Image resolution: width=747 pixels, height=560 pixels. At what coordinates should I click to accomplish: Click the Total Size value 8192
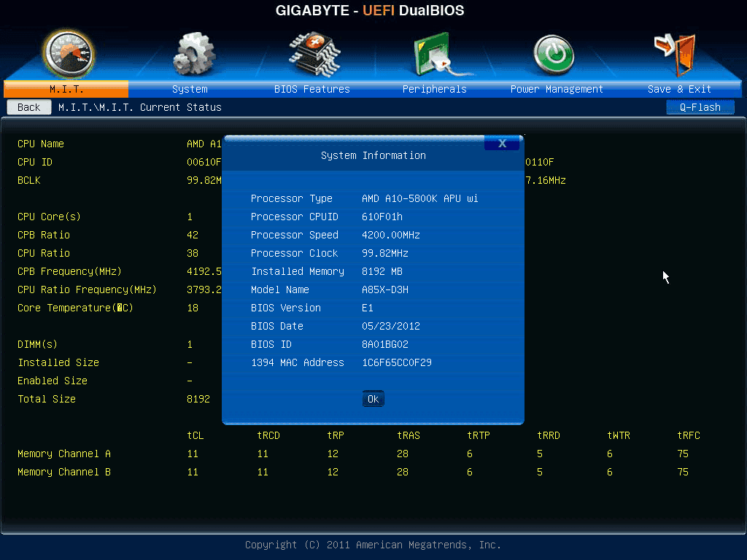pyautogui.click(x=198, y=399)
